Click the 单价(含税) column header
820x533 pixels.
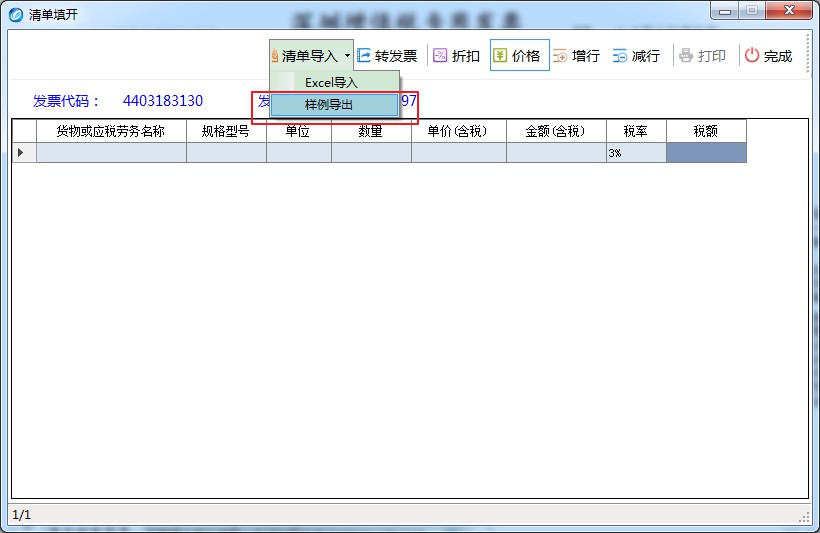click(459, 131)
